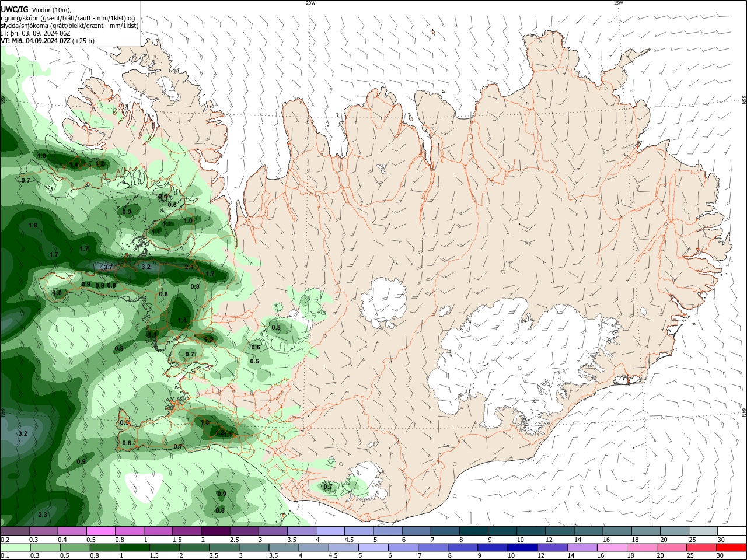Viewport: 747px width, 560px height.
Task: Pick the grey-green swatch between 3 and 3.5, lower row
Action: point(253,547)
